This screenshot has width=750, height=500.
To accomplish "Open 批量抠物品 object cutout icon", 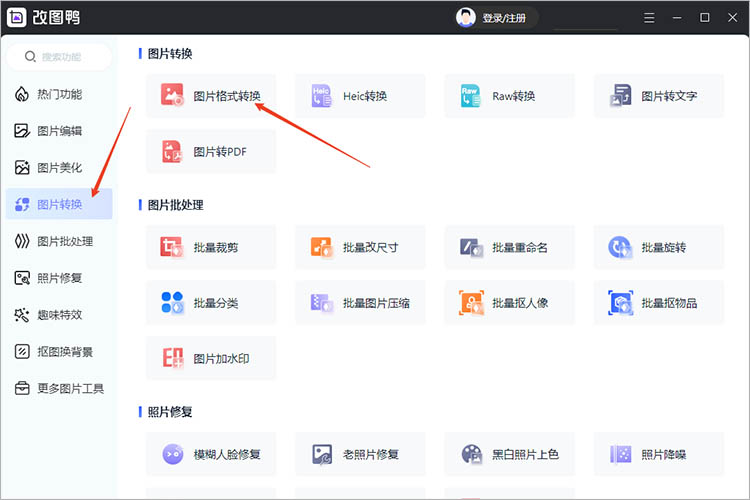I will (620, 302).
